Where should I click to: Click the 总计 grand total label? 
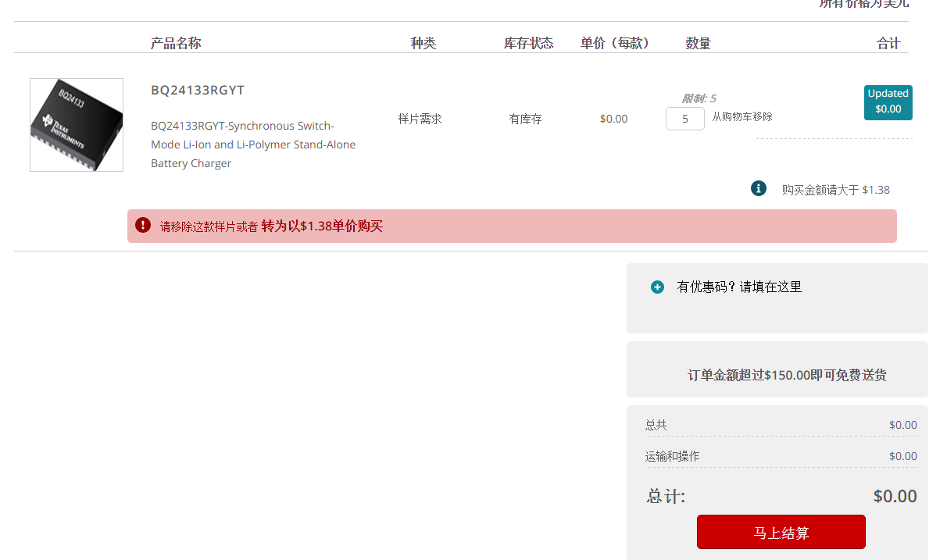pos(666,496)
